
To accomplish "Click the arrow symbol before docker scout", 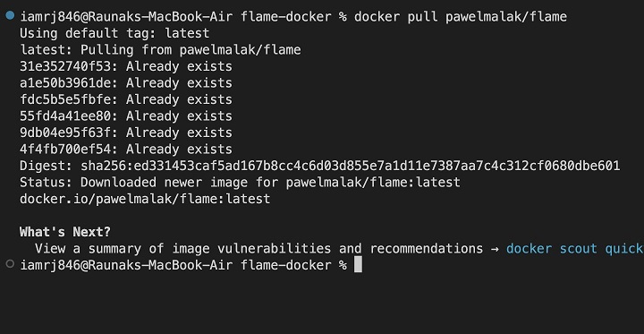I will point(495,249).
